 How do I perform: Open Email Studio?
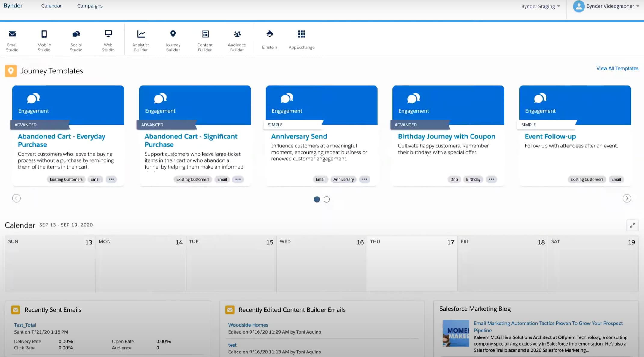(12, 40)
